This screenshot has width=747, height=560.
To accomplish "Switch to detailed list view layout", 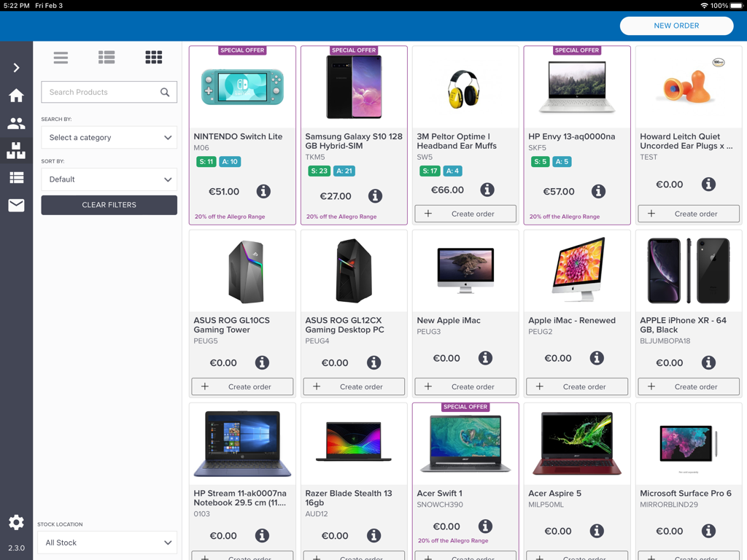I will [x=107, y=57].
